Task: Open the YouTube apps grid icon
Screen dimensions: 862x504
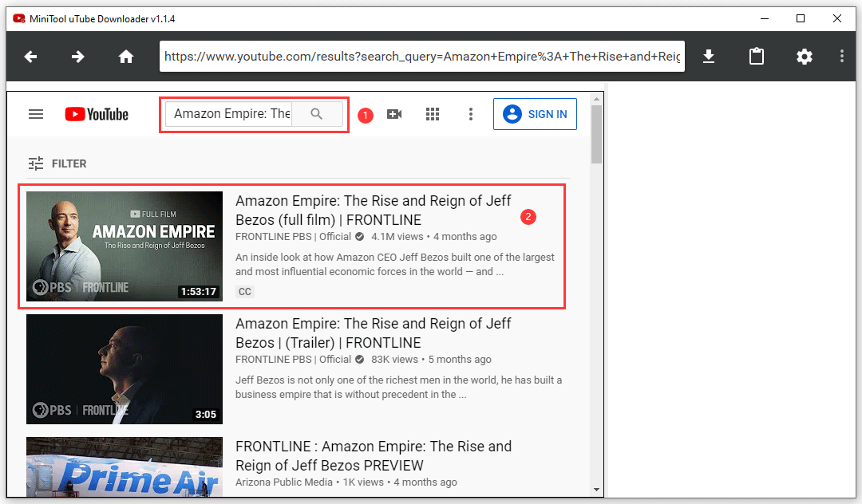Action: tap(433, 113)
